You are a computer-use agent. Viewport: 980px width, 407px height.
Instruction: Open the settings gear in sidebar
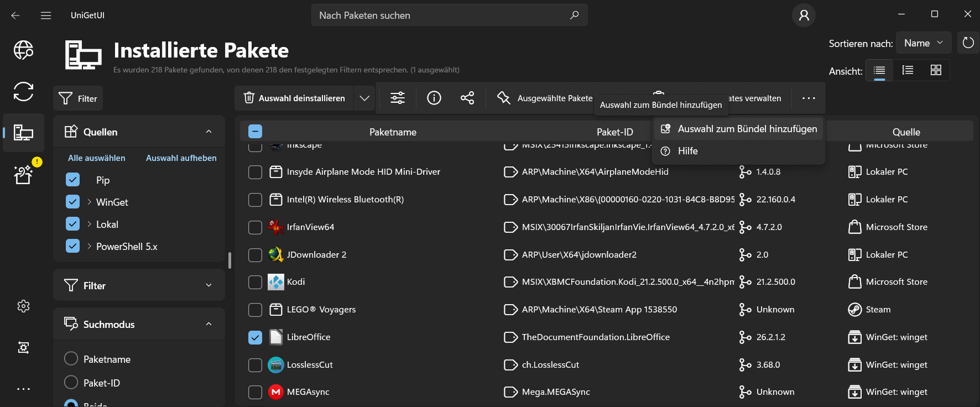(x=23, y=306)
